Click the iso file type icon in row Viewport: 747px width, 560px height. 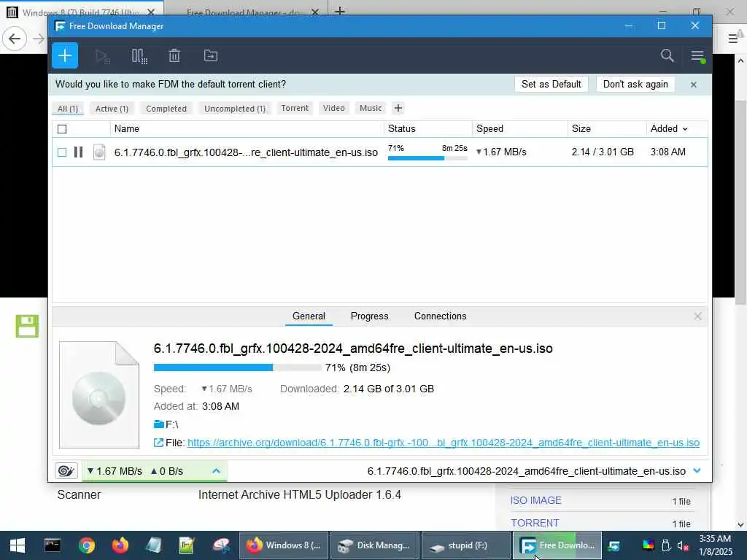[99, 152]
